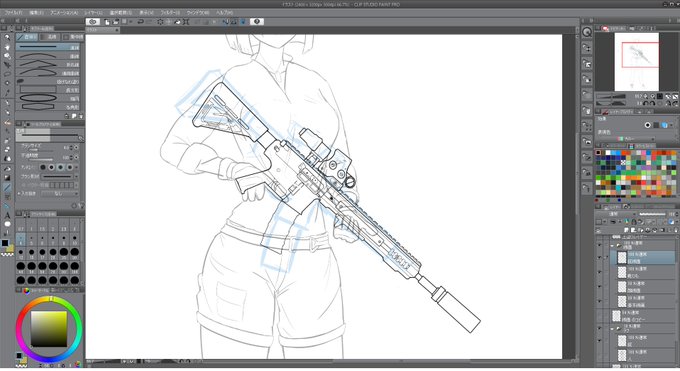Toggle visibility of 線画 folder
Image resolution: width=680 pixels, height=371 pixels.
click(x=599, y=245)
